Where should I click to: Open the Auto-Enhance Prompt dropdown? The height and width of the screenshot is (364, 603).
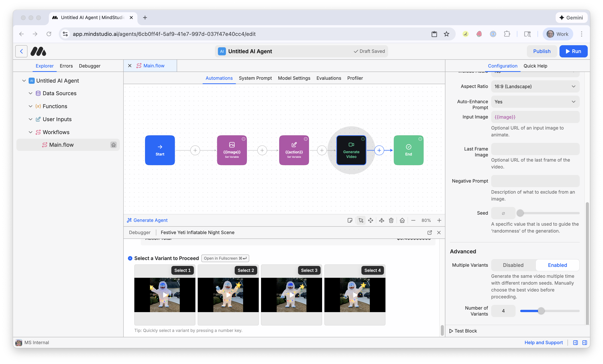535,101
